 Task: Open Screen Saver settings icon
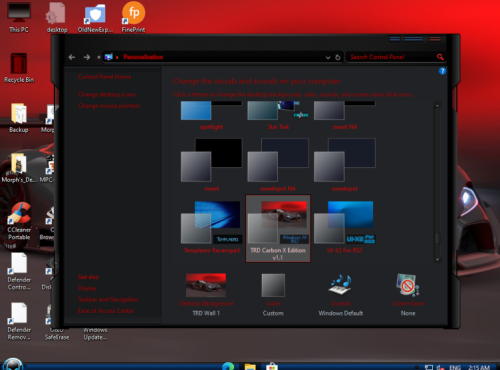coord(407,285)
